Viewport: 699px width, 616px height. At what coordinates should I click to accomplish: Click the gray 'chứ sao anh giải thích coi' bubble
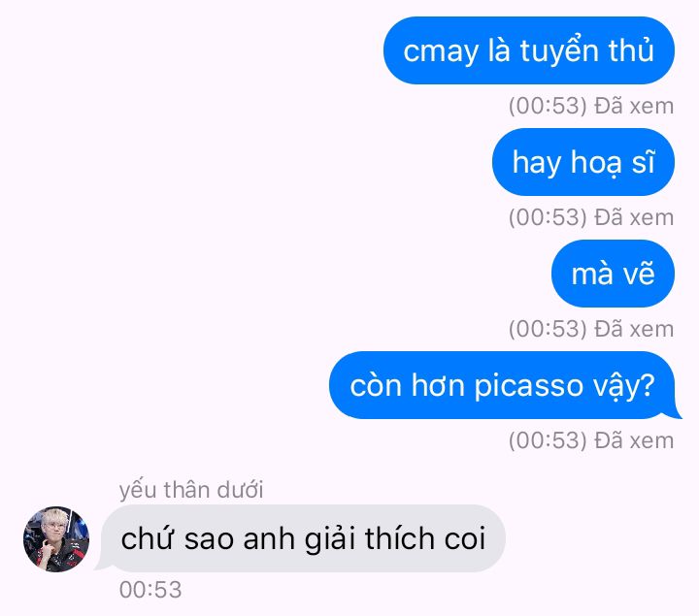(x=301, y=538)
